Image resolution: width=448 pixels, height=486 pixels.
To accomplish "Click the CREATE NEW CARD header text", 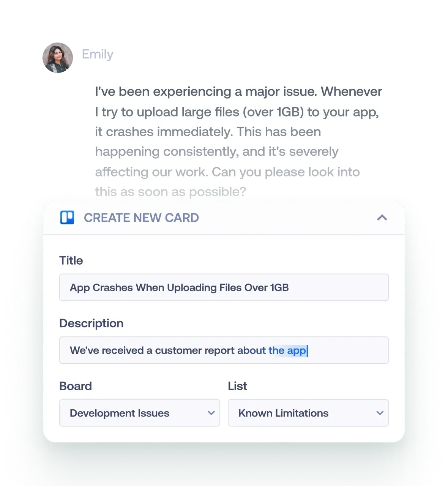I will pyautogui.click(x=141, y=218).
